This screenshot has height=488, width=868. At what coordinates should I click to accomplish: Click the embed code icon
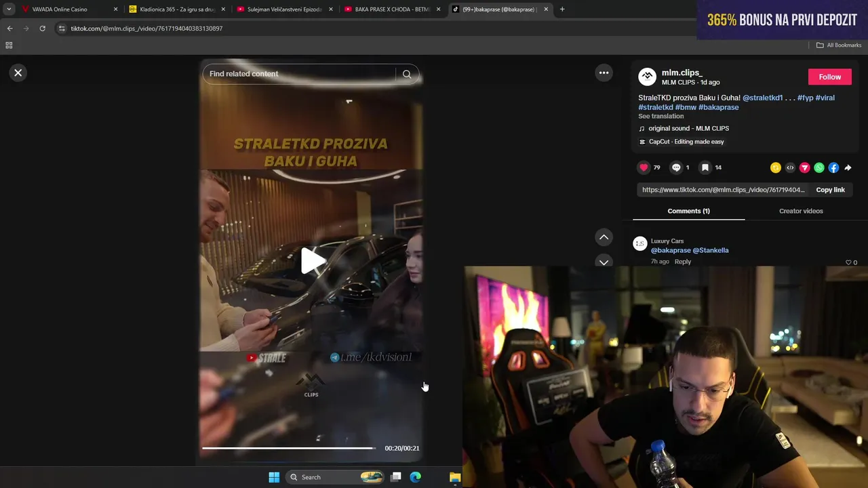tap(790, 167)
